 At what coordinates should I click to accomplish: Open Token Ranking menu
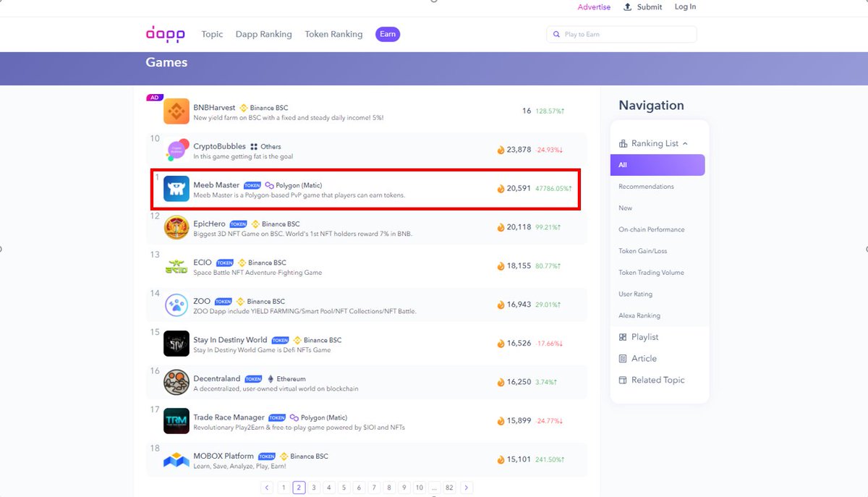click(x=333, y=34)
